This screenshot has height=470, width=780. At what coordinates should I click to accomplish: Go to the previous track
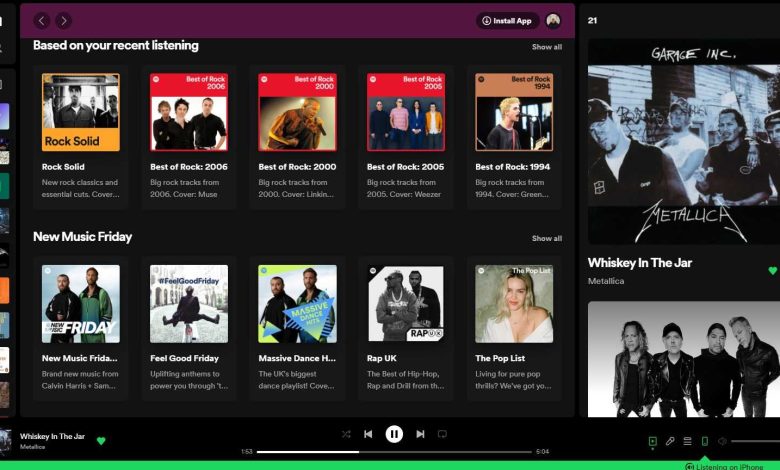(x=368, y=434)
